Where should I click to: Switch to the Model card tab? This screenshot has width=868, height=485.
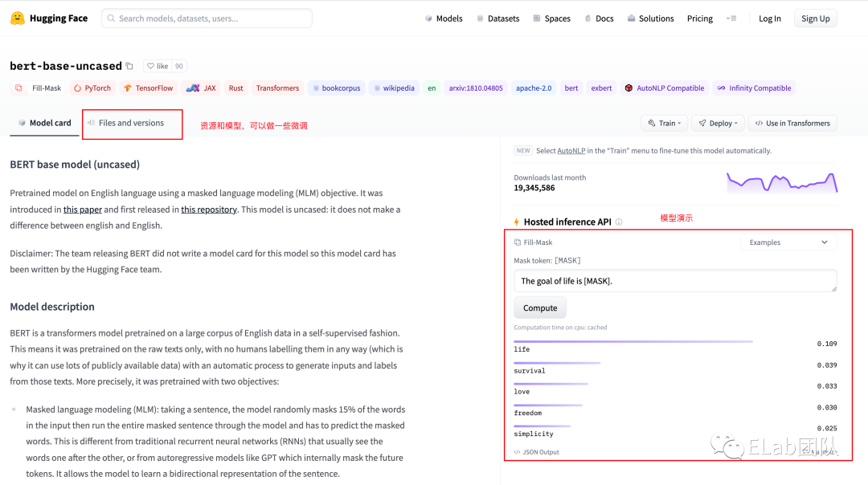(45, 123)
